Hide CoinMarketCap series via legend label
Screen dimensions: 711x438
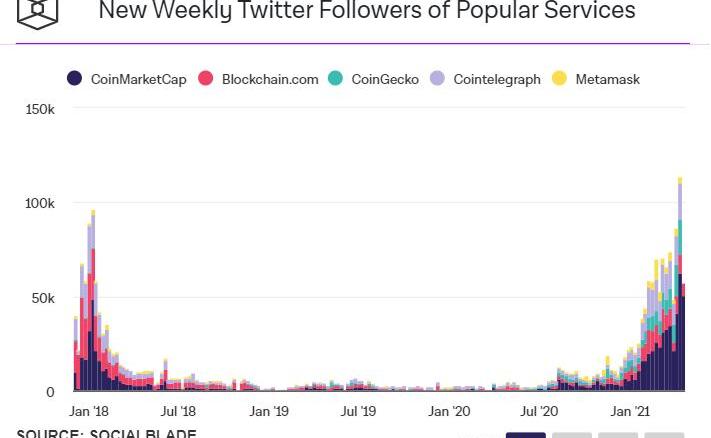tap(138, 79)
